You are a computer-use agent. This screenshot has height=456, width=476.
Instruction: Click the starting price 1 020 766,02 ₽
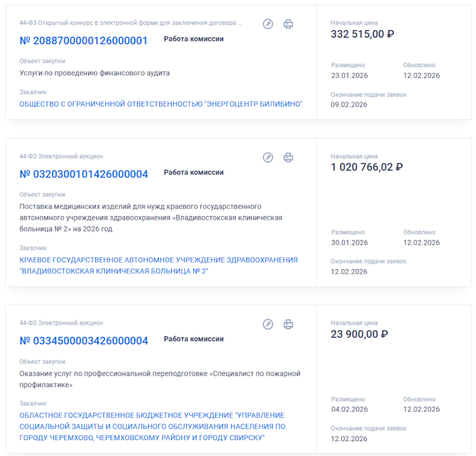click(x=367, y=167)
